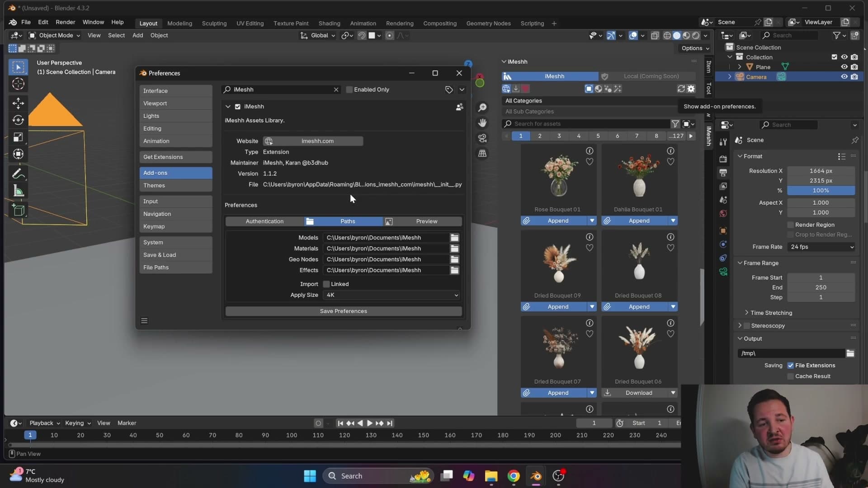Open iMeshh add-on preferences gear icon

691,89
